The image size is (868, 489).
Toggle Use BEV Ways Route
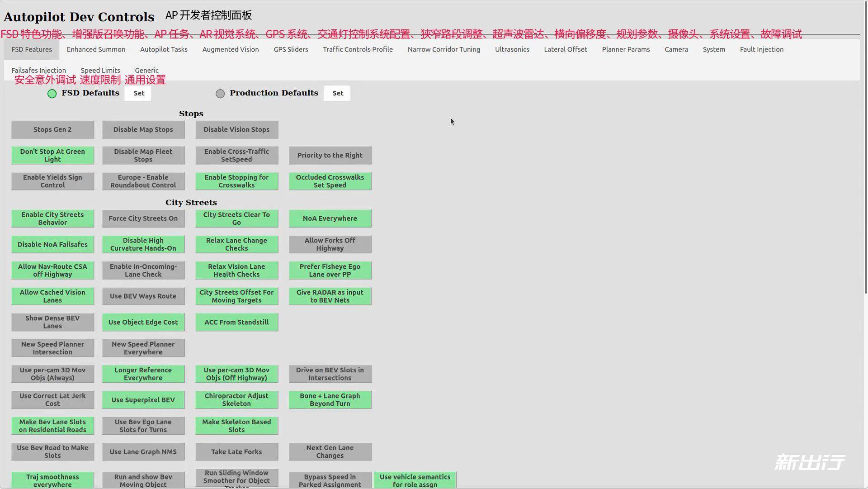143,296
